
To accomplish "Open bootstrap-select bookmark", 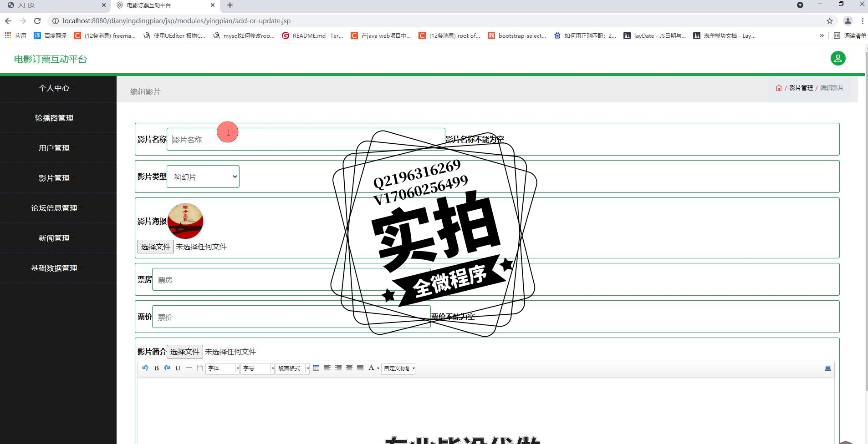I will (x=517, y=35).
